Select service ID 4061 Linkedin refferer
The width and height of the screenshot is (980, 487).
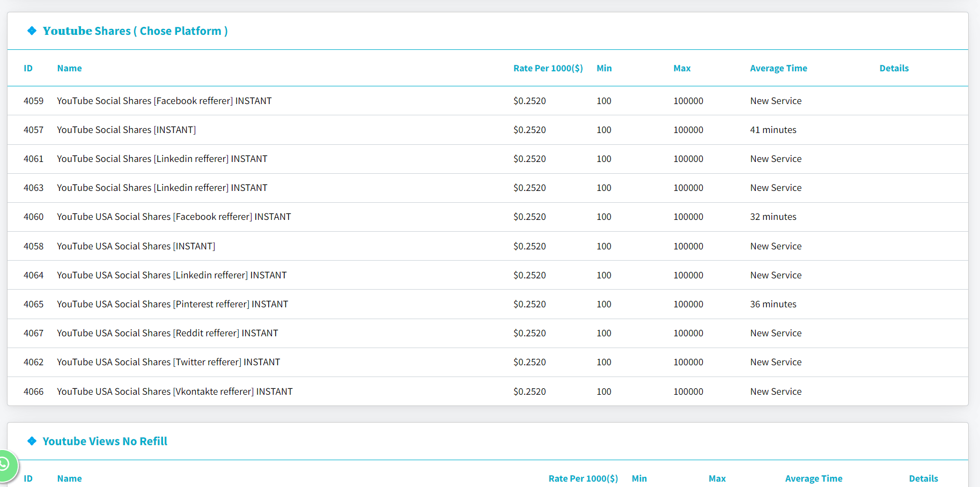162,159
